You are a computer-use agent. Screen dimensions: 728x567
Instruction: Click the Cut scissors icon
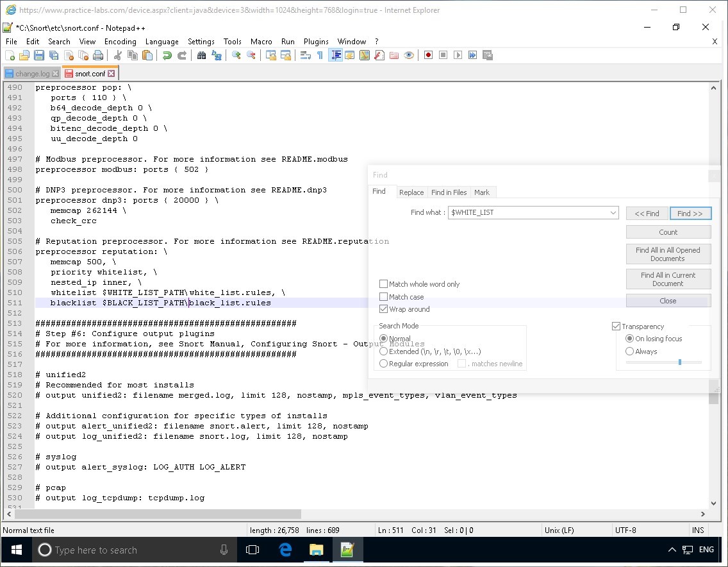click(x=118, y=55)
